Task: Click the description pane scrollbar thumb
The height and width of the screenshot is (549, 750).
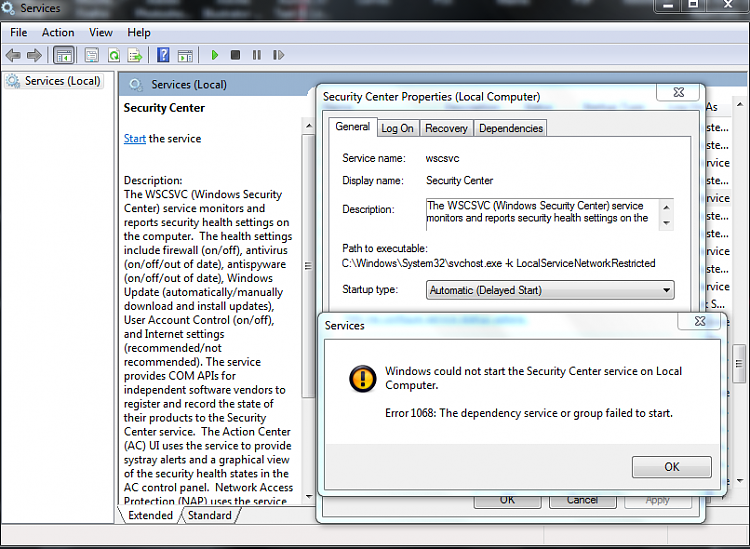Action: pyautogui.click(x=309, y=265)
